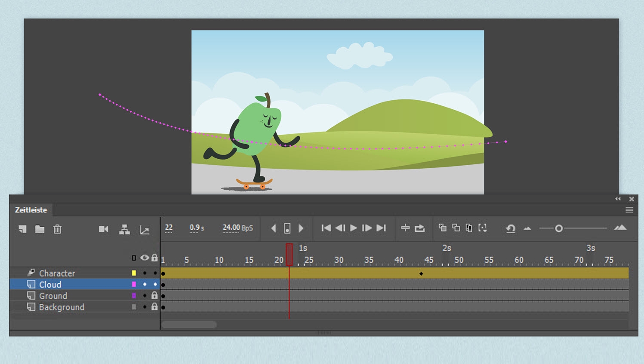The height and width of the screenshot is (364, 644).
Task: Add a new layer folder
Action: pos(40,229)
